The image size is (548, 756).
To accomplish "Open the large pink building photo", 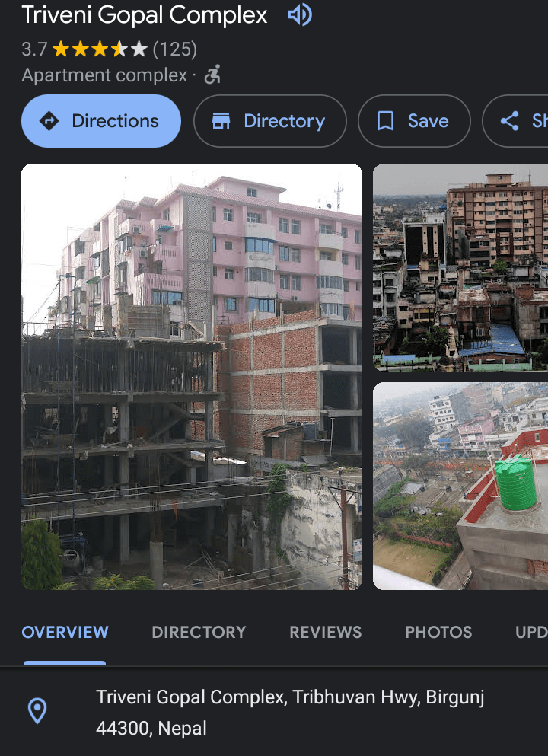I will (x=192, y=377).
